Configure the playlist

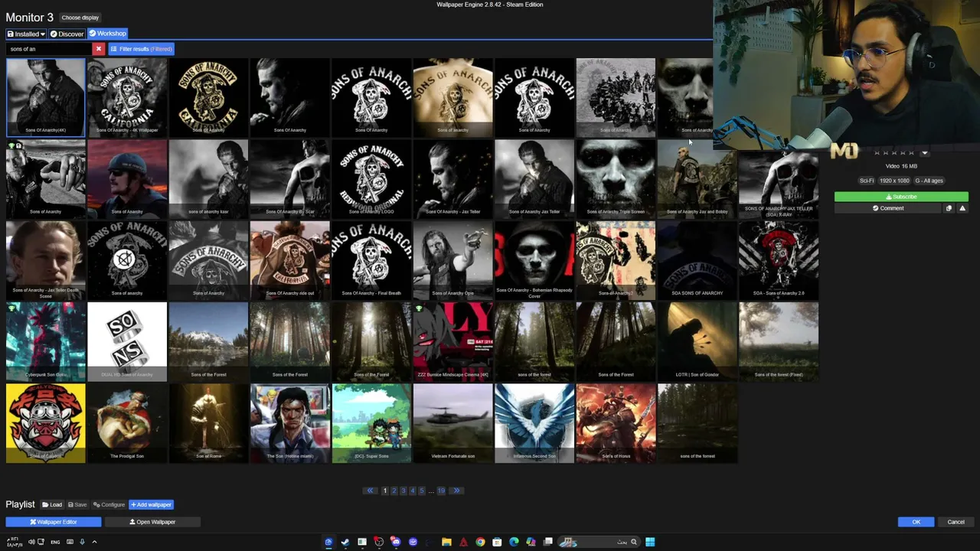tap(109, 505)
